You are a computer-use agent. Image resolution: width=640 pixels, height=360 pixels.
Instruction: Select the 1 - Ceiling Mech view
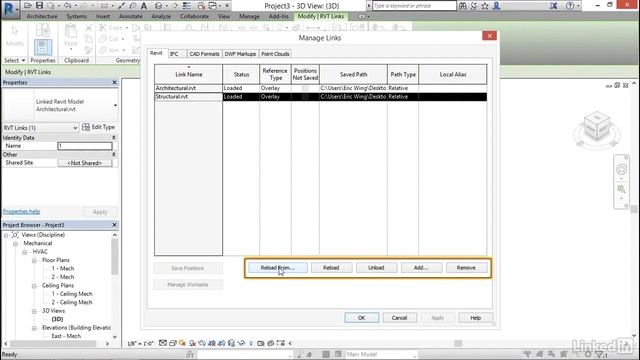pyautogui.click(x=72, y=294)
